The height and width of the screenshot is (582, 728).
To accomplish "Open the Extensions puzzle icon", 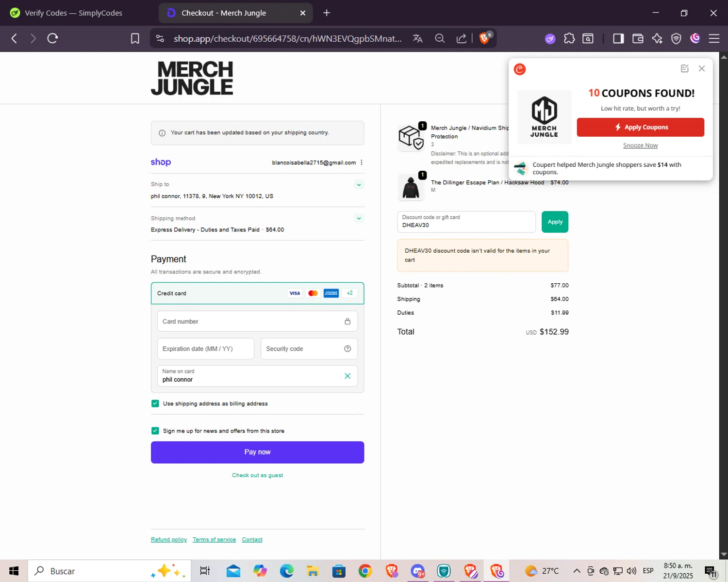I will [x=569, y=38].
